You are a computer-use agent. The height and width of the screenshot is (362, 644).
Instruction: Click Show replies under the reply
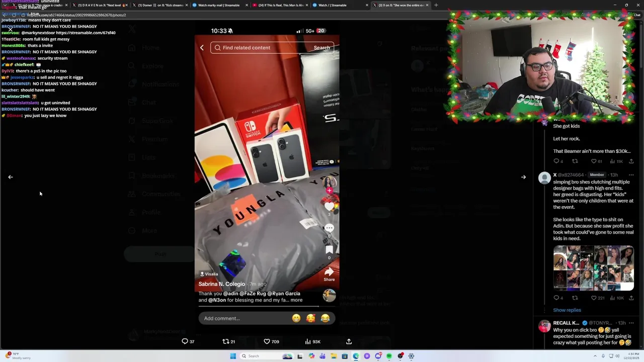(x=567, y=310)
